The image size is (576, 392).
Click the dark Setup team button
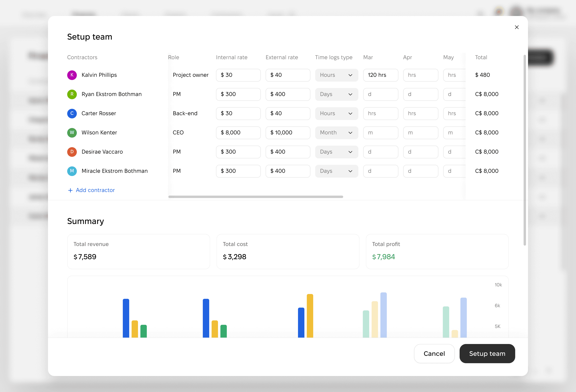click(x=487, y=353)
